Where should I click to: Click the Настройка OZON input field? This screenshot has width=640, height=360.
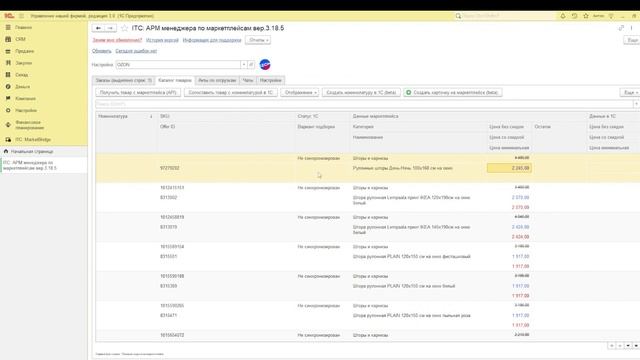(178, 64)
